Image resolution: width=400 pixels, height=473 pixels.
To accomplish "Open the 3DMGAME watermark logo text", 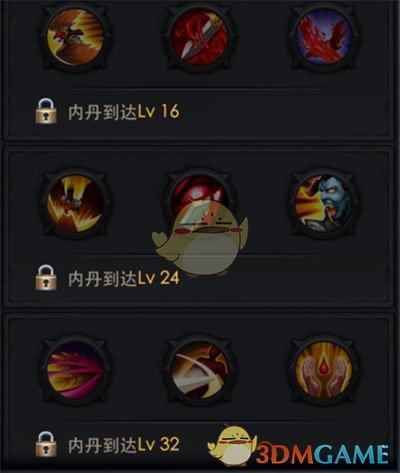I will coord(322,453).
